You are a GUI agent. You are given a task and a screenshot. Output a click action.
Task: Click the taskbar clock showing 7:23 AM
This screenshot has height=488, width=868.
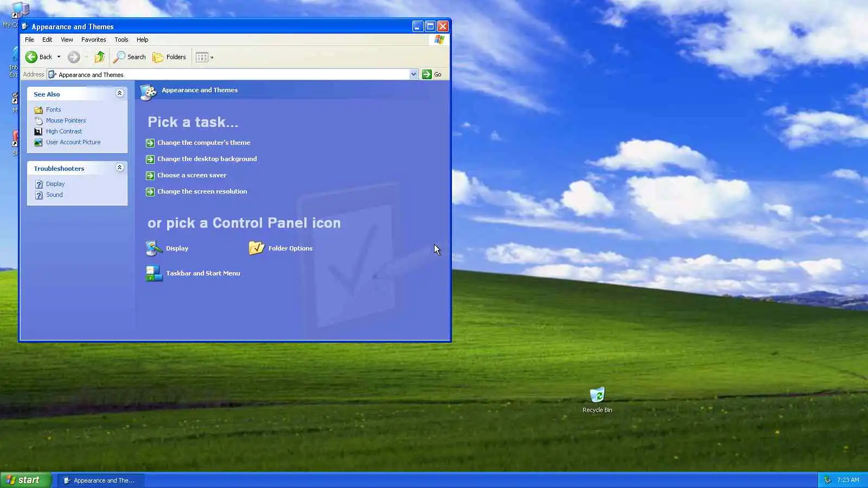[x=848, y=480]
